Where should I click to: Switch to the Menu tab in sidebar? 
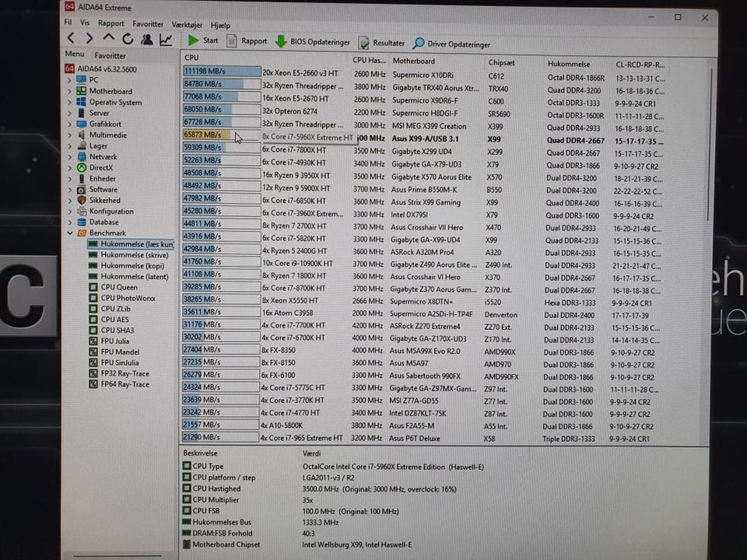(75, 54)
